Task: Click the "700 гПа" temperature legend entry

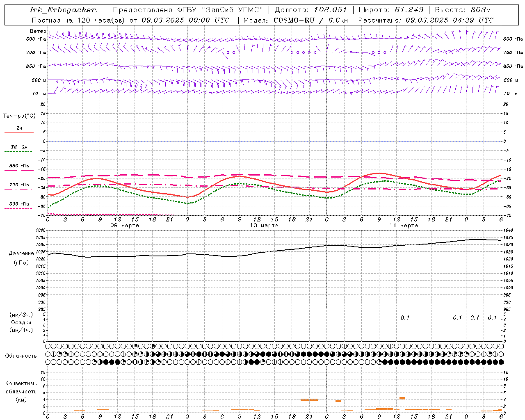Action: pyautogui.click(x=19, y=185)
